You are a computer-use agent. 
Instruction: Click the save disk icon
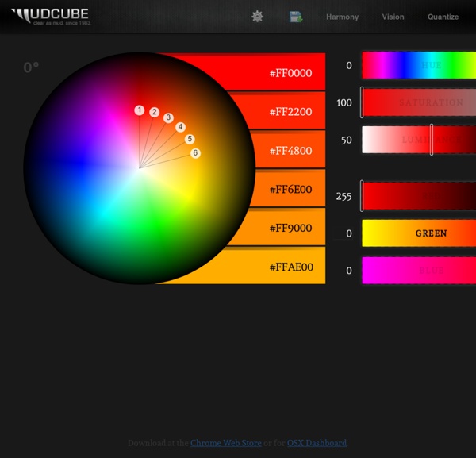tap(296, 17)
